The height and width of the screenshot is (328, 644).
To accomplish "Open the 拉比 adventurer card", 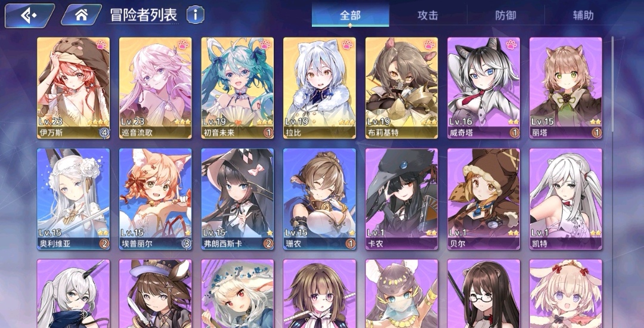I will 320,88.
